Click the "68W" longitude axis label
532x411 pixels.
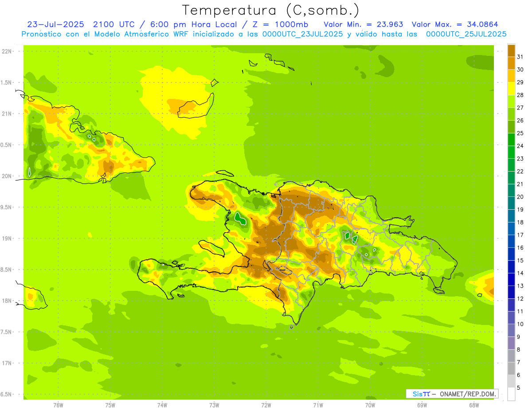(474, 405)
